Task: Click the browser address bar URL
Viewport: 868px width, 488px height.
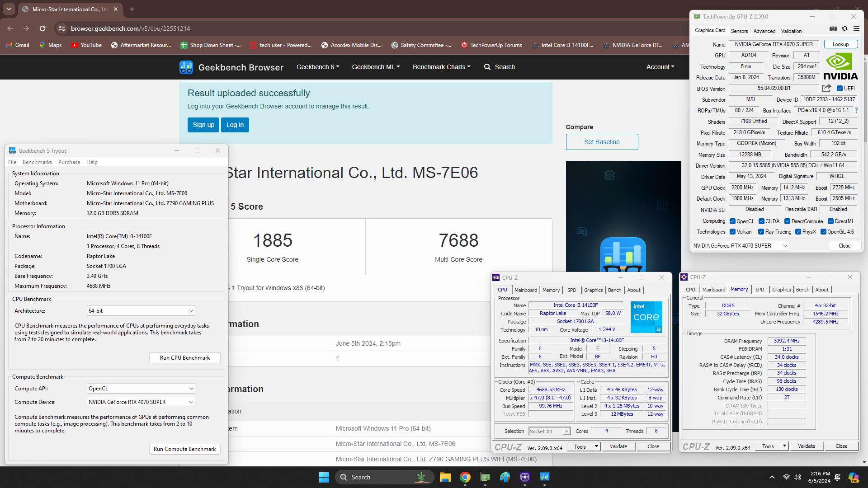Action: click(x=130, y=28)
